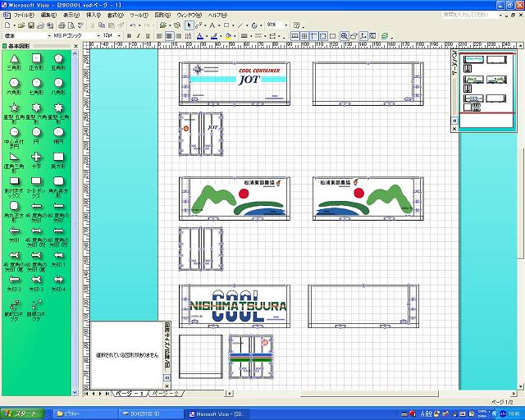Click the font color A swatch
The width and height of the screenshot is (525, 420).
click(x=200, y=36)
